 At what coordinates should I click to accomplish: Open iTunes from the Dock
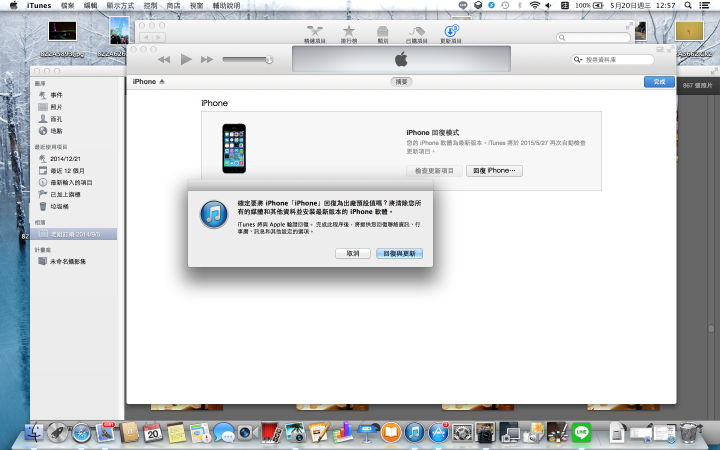[414, 433]
